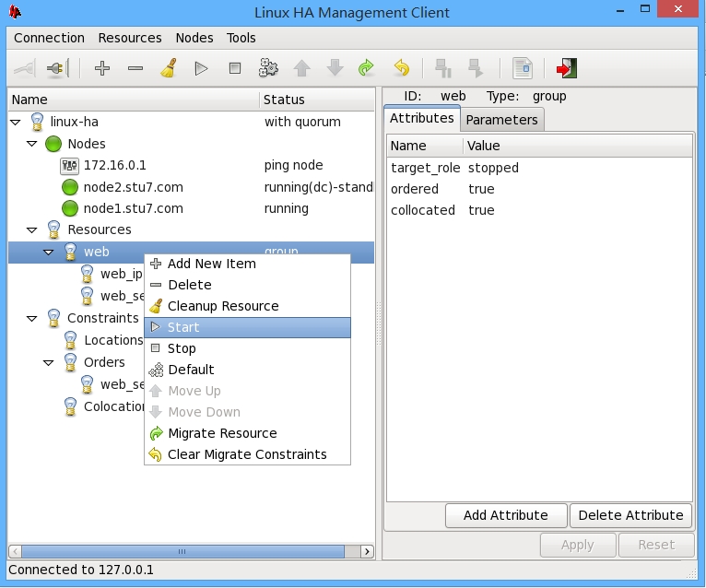Click the Add Attribute button

pos(506,515)
